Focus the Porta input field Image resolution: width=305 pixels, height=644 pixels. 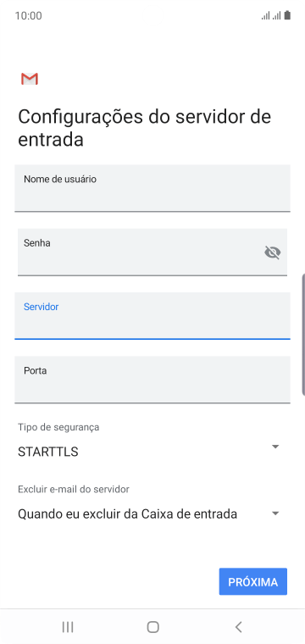(x=152, y=380)
